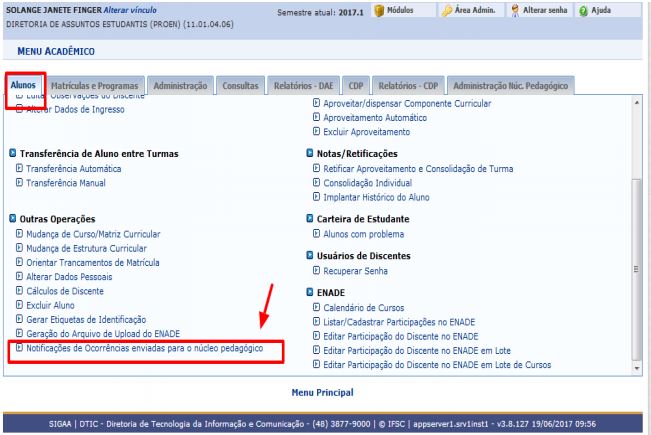Click icon beside Recuperar Senha
The width and height of the screenshot is (651, 435).
pos(317,271)
